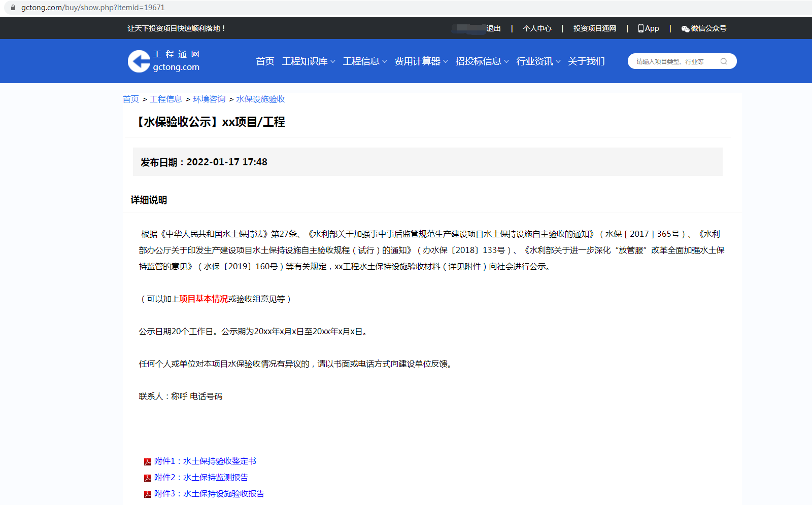Open the 关于我们 menu item

tap(586, 61)
